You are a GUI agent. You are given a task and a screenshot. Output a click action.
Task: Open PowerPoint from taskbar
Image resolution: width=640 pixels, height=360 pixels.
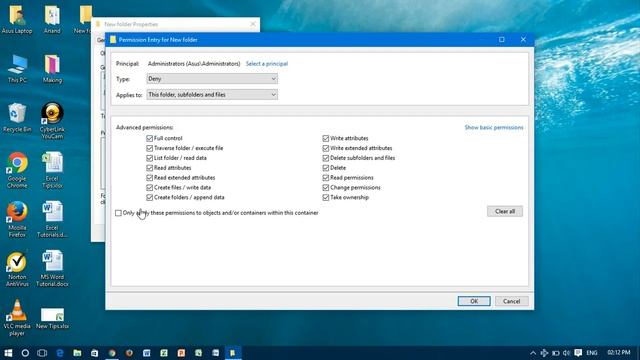(x=181, y=353)
